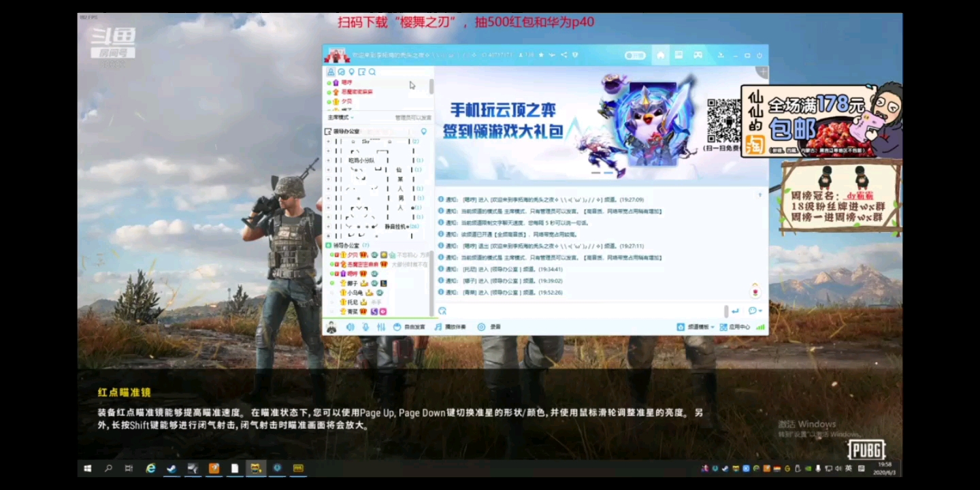The width and height of the screenshot is (980, 490).
Task: Open the search icon in sidebar toolbar
Action: [x=372, y=71]
